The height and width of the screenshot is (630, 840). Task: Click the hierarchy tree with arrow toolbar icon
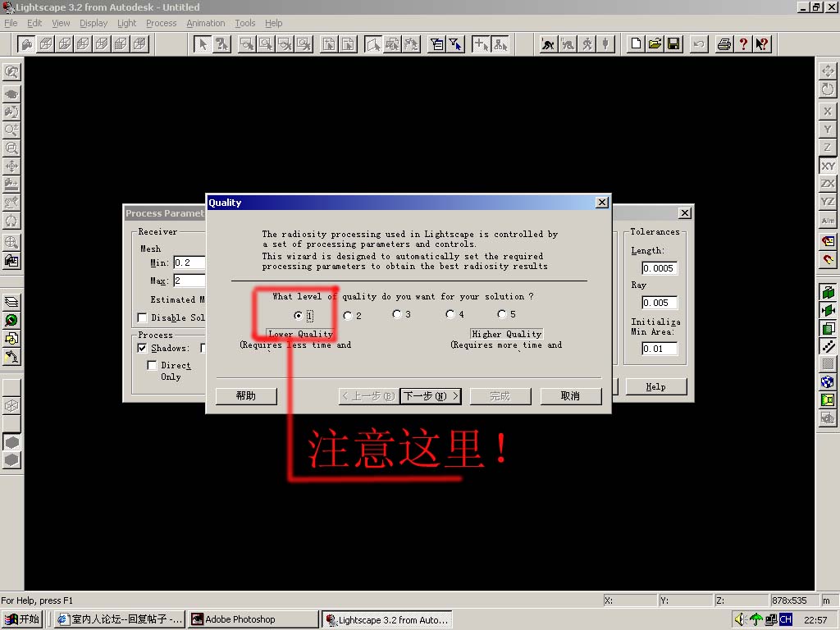point(500,44)
